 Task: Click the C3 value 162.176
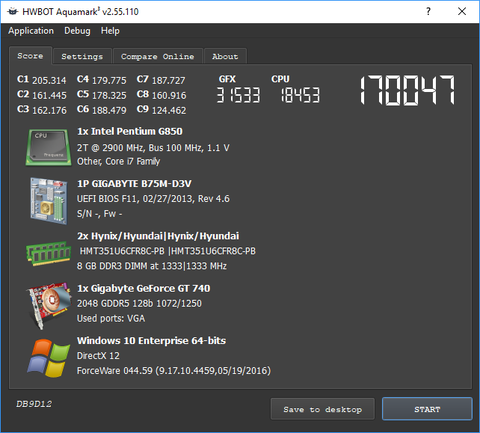click(49, 110)
